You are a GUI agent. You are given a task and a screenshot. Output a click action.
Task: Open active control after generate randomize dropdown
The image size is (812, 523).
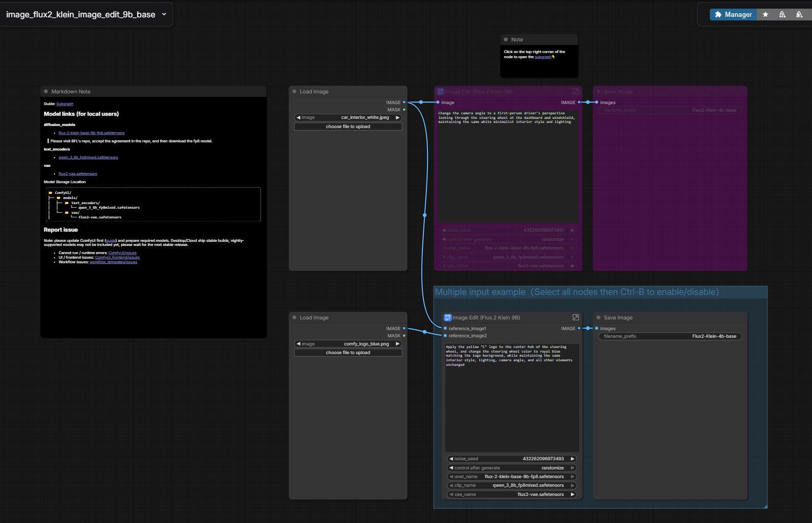pos(512,468)
